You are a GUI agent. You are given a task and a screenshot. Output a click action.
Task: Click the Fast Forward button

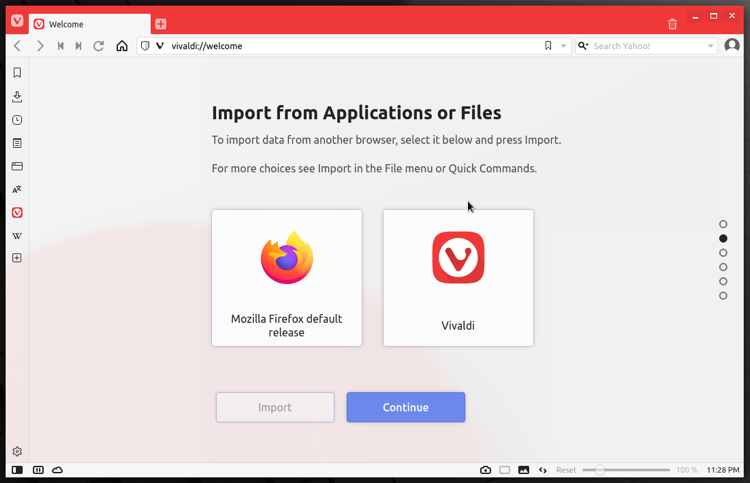tap(78, 46)
